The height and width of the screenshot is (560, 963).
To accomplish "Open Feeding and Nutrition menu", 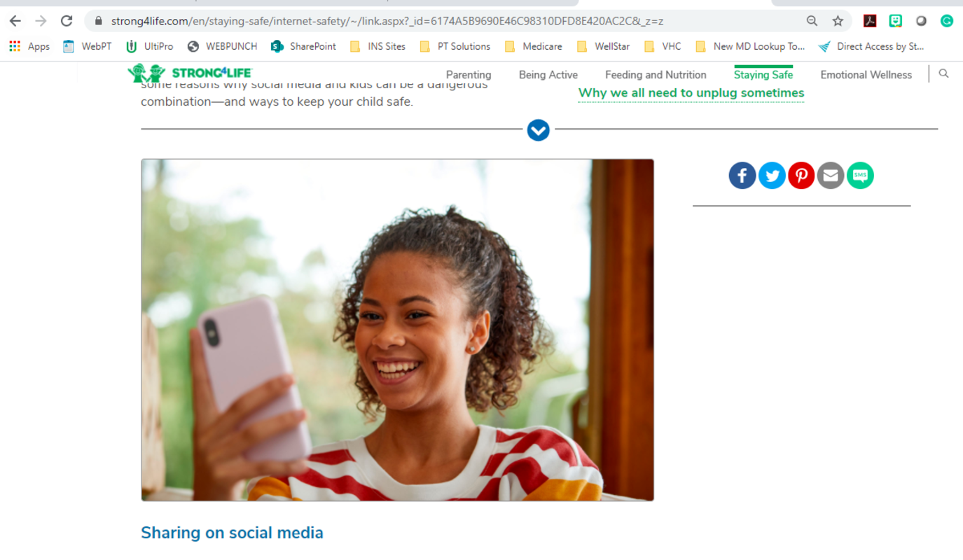I will pyautogui.click(x=656, y=75).
